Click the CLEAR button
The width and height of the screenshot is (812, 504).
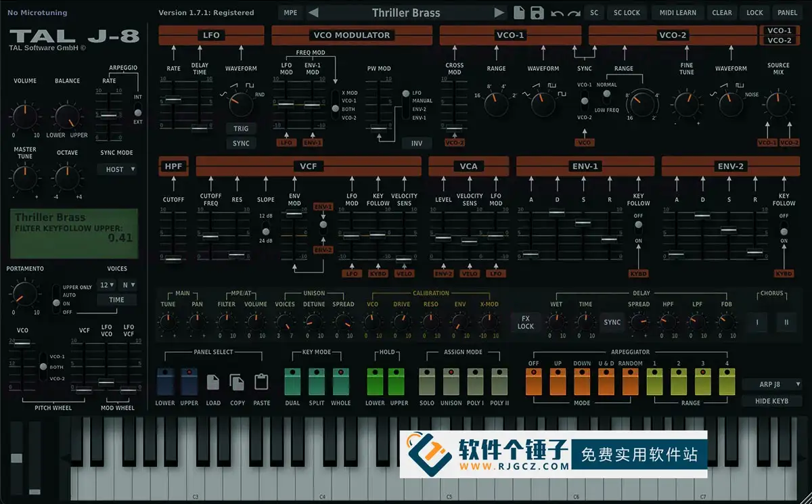coord(722,12)
